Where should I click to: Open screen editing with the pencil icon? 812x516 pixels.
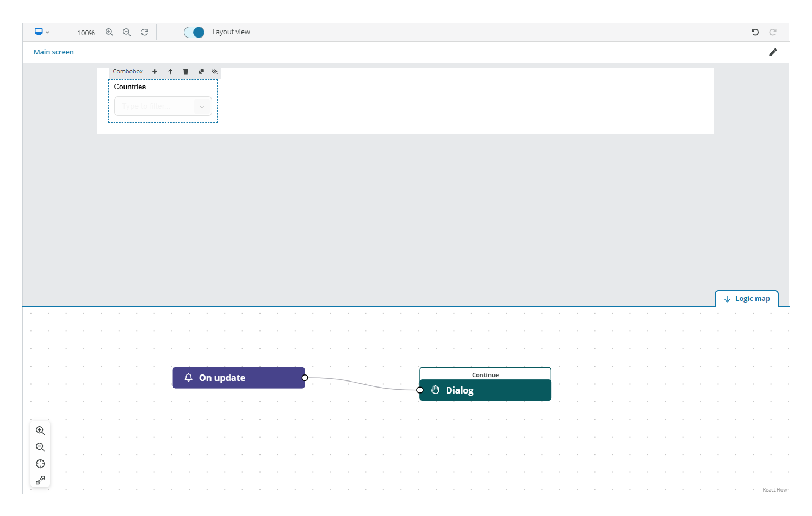pos(773,52)
